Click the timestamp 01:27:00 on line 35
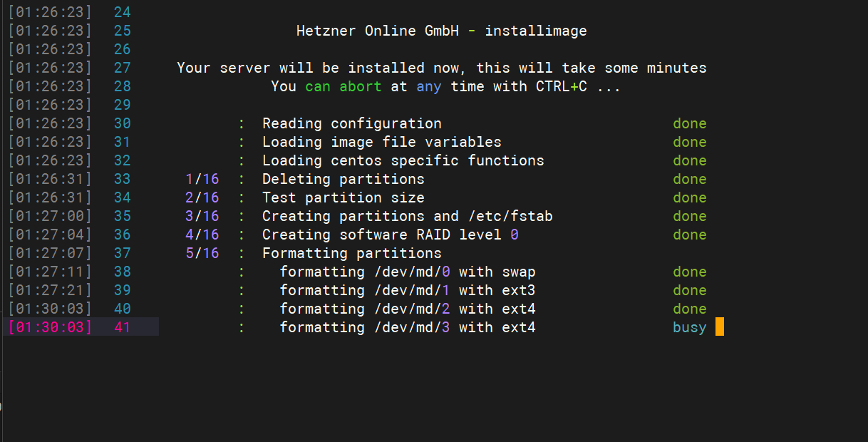The image size is (868, 442). click(x=50, y=216)
